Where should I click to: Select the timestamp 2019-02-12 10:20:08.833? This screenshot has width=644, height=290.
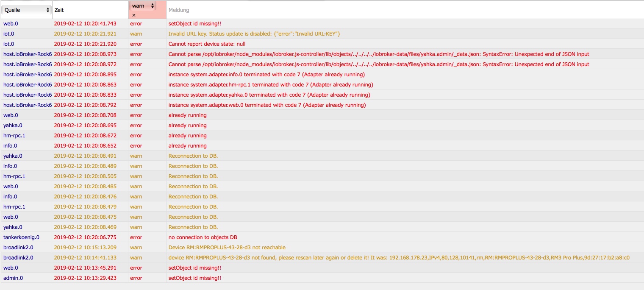(85, 95)
